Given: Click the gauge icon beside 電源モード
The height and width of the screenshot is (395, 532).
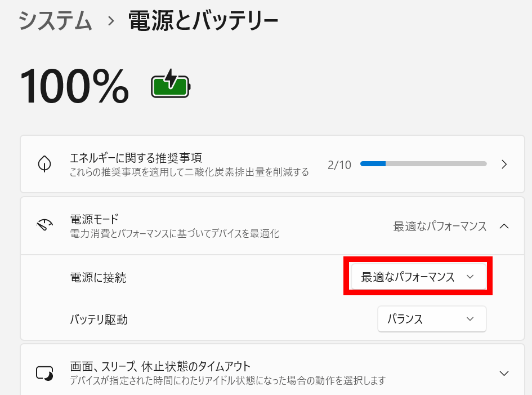Looking at the screenshot, I should point(44,226).
